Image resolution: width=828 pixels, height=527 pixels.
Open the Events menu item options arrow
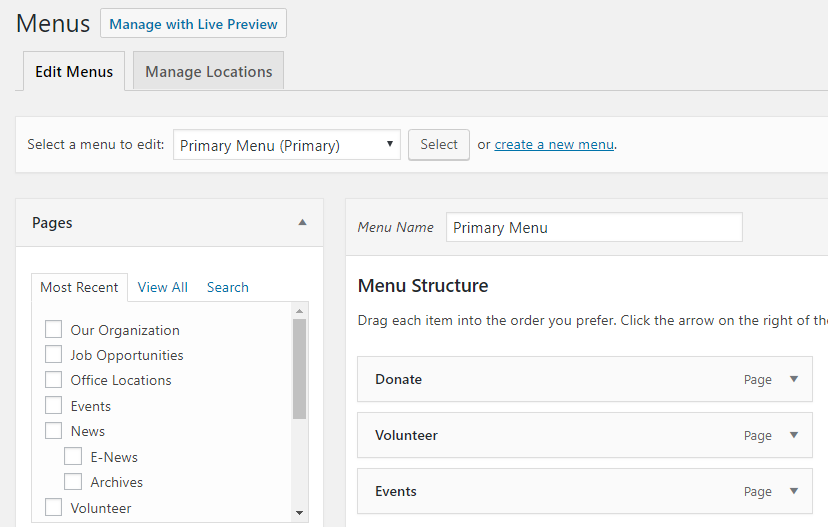[794, 491]
